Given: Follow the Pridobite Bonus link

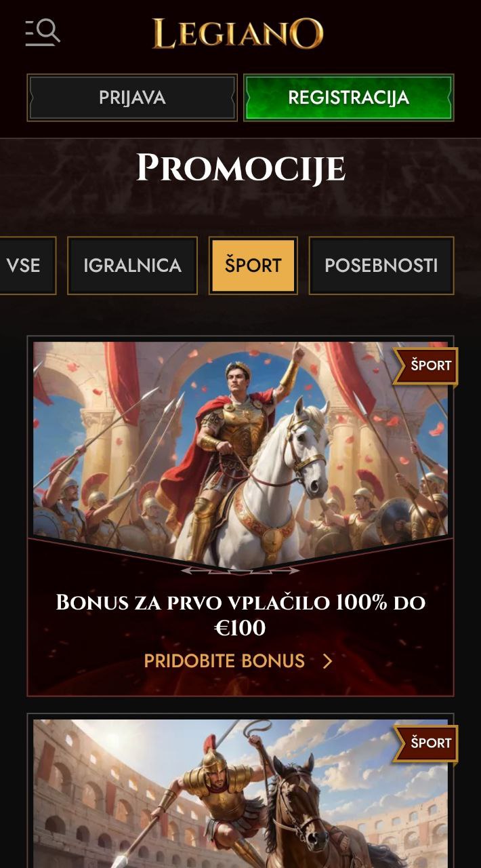Looking at the screenshot, I should click(x=224, y=661).
